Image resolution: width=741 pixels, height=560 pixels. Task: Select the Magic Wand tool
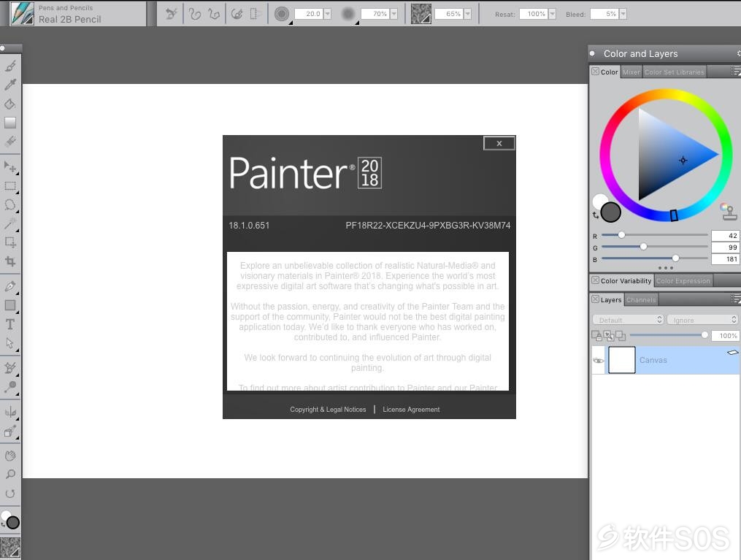10,223
